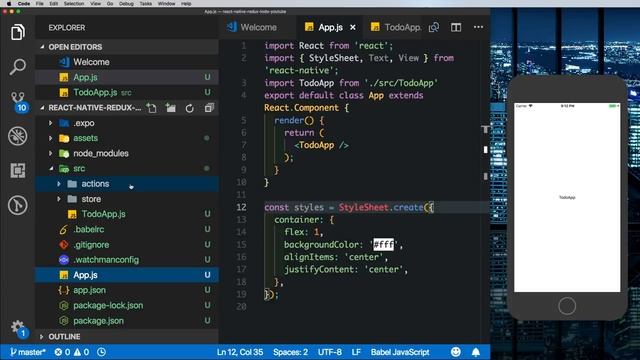
Task: Open the Code application menu
Action: coord(24,3)
